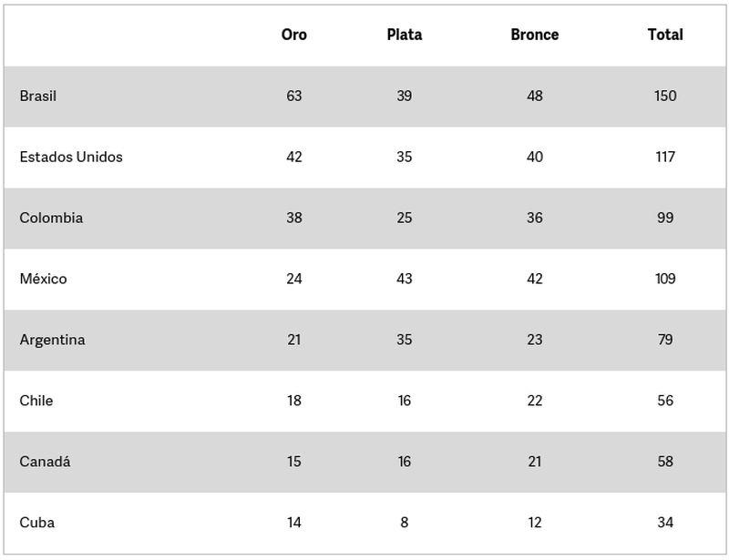The image size is (729, 560).
Task: Select the Argentina country name cell
Action: click(x=52, y=340)
